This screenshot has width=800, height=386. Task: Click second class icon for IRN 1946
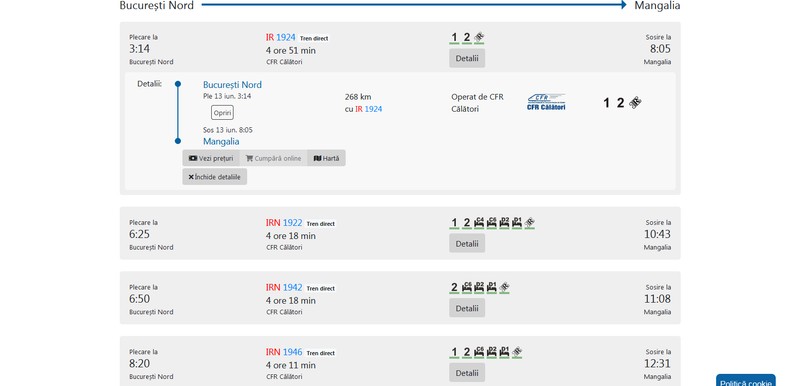click(466, 352)
